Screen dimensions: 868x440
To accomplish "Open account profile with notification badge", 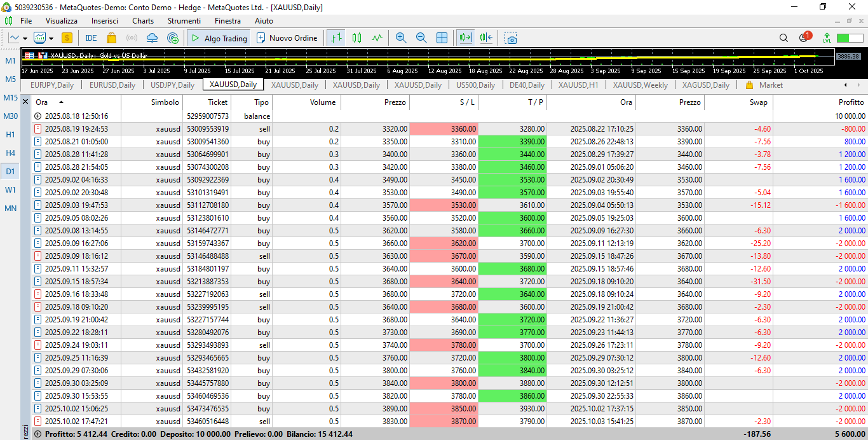I will (804, 38).
